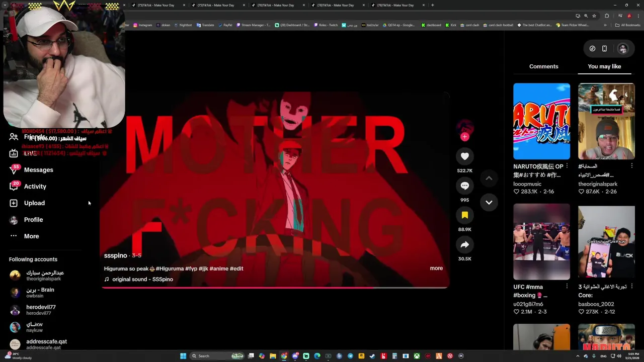
Task: Click the phone get-app icon in header
Action: coord(604,49)
